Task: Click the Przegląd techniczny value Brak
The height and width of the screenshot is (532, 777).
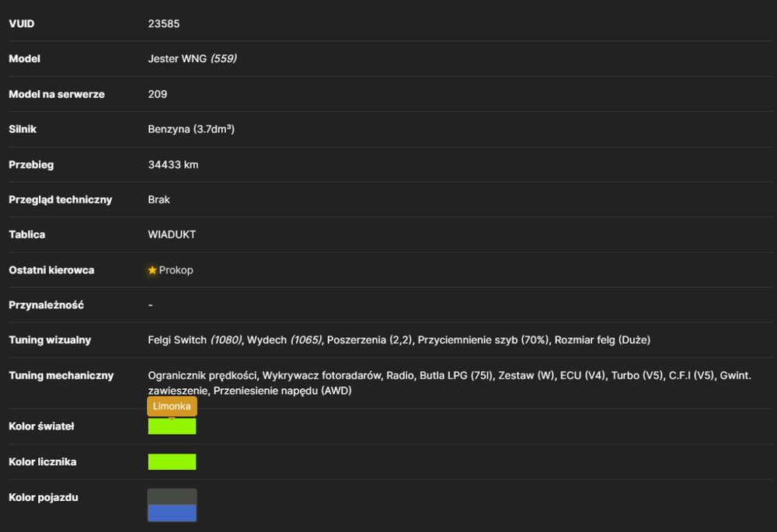Action: 159,200
